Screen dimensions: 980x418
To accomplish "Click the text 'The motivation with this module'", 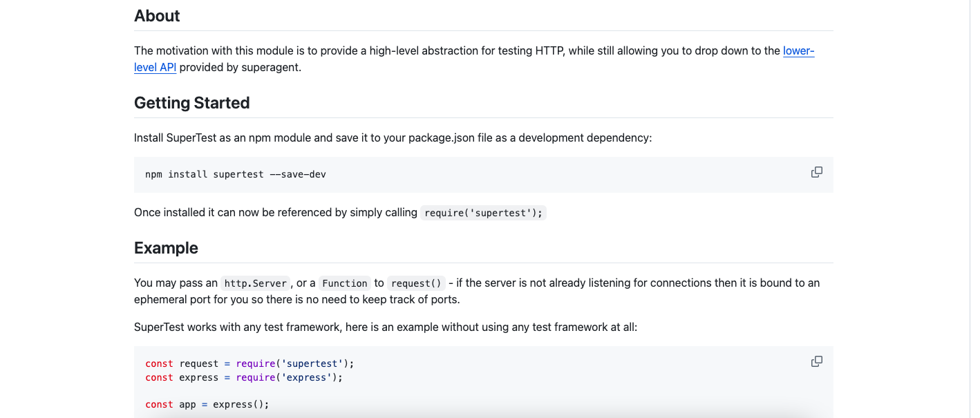I will point(474,59).
